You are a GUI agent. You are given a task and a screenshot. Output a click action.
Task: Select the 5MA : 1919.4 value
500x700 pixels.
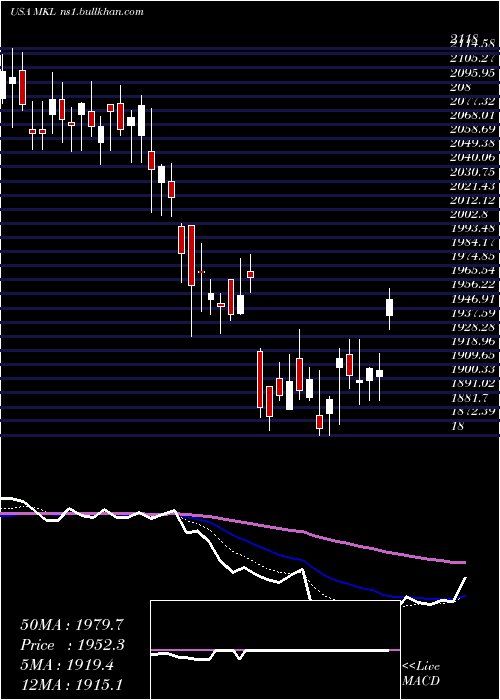coord(67,665)
